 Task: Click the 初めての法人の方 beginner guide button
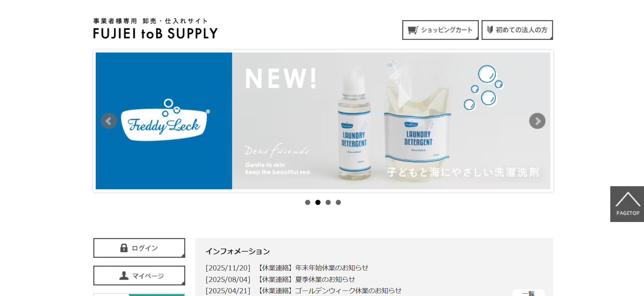pos(517,30)
